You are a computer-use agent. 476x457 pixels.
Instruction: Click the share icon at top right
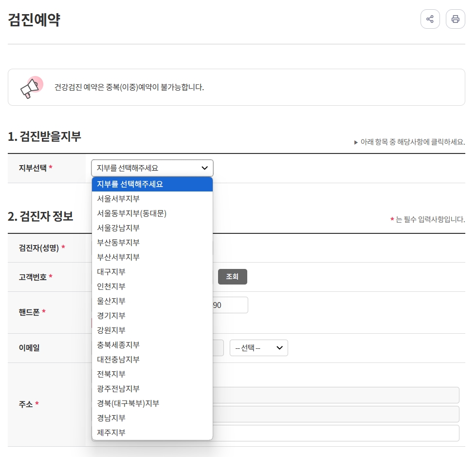[x=430, y=19]
